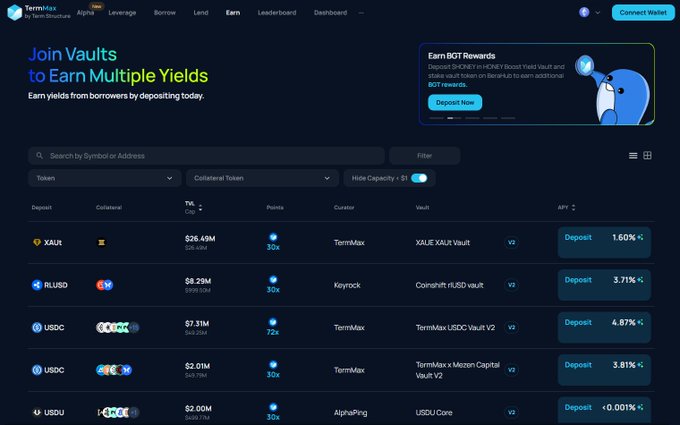Go to the Borrow page
The height and width of the screenshot is (425, 680).
(165, 13)
